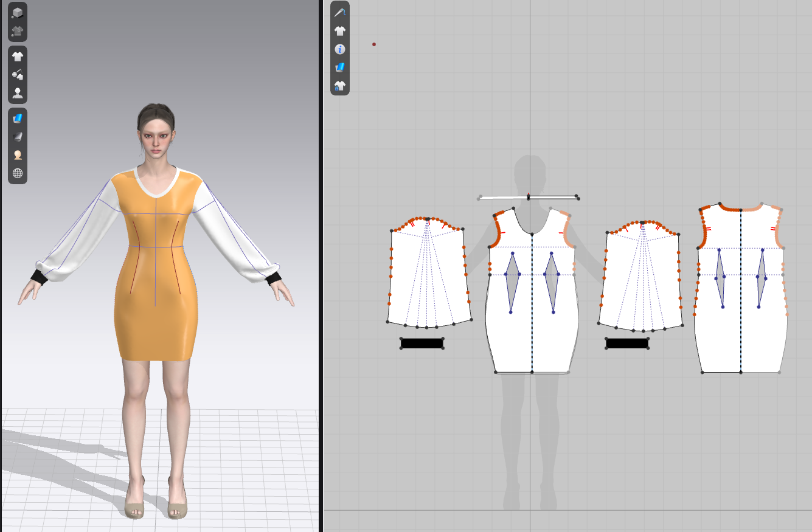The width and height of the screenshot is (812, 532).
Task: Select the right black cuff pattern piece
Action: click(627, 344)
